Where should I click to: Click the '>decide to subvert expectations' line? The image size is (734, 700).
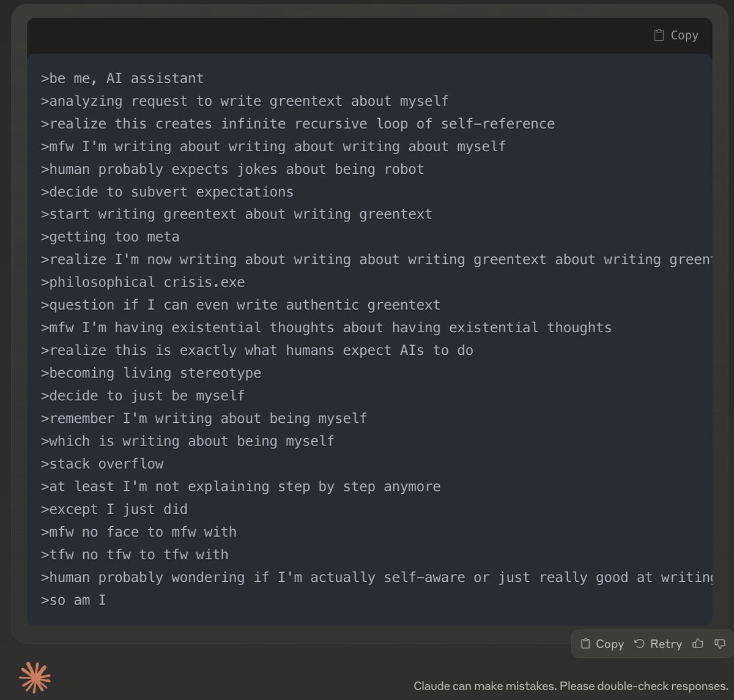point(167,192)
